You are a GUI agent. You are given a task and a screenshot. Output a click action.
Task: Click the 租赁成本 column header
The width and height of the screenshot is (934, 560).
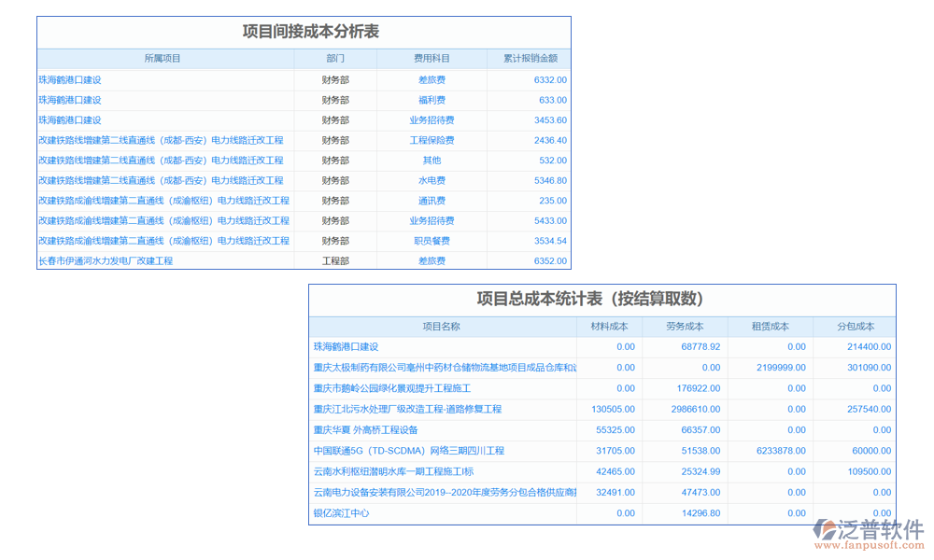point(770,327)
